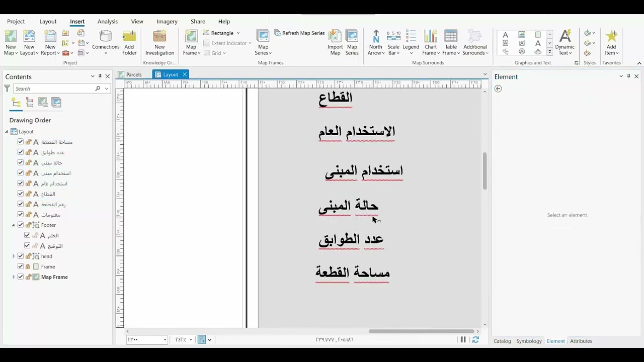The height and width of the screenshot is (362, 644).
Task: Collapse the Layout tree node
Action: [7, 131]
